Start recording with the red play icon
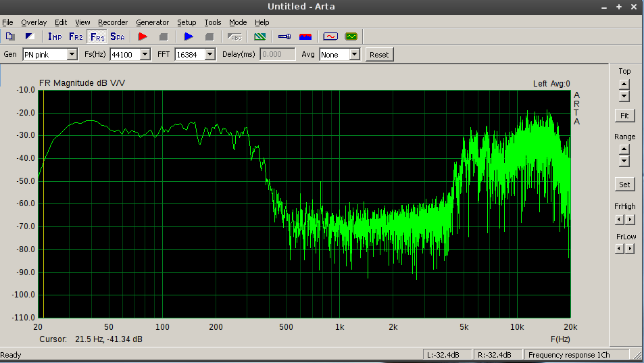This screenshot has width=644, height=363. click(x=143, y=37)
